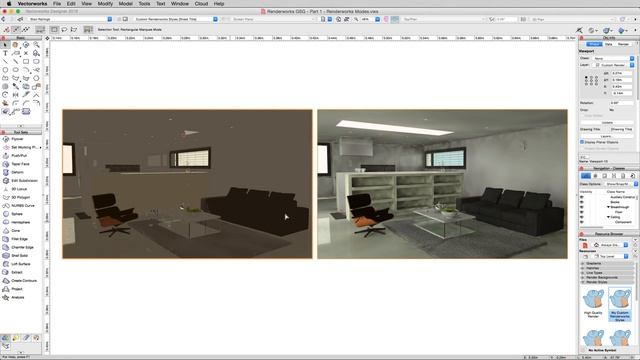The width and height of the screenshot is (640, 360).
Task: Select the Zoom magnifier tool in Basic palette
Action: [x=36, y=45]
